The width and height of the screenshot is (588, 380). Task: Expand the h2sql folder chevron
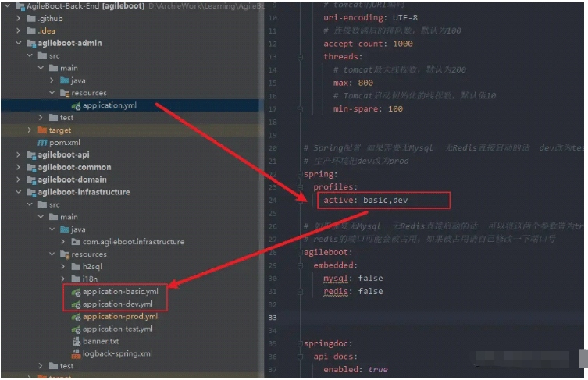coord(63,266)
